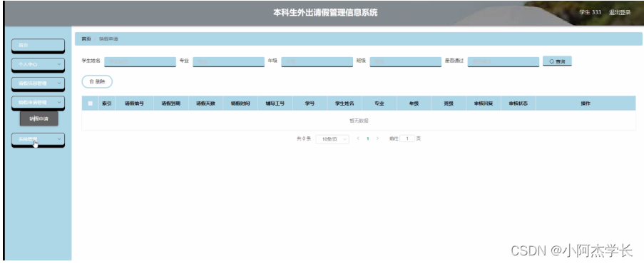Expand the 请假信息管理 sidebar menu
644x264 pixels.
point(38,83)
